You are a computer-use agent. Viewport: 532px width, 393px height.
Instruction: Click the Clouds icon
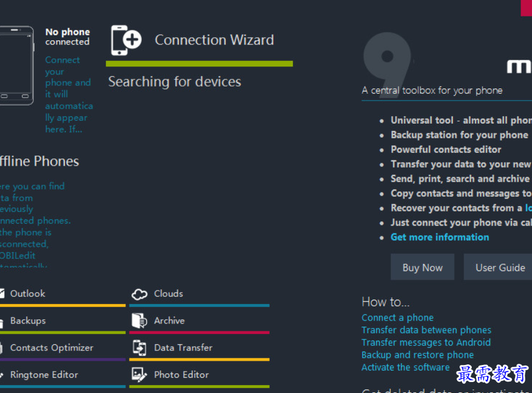coord(139,294)
